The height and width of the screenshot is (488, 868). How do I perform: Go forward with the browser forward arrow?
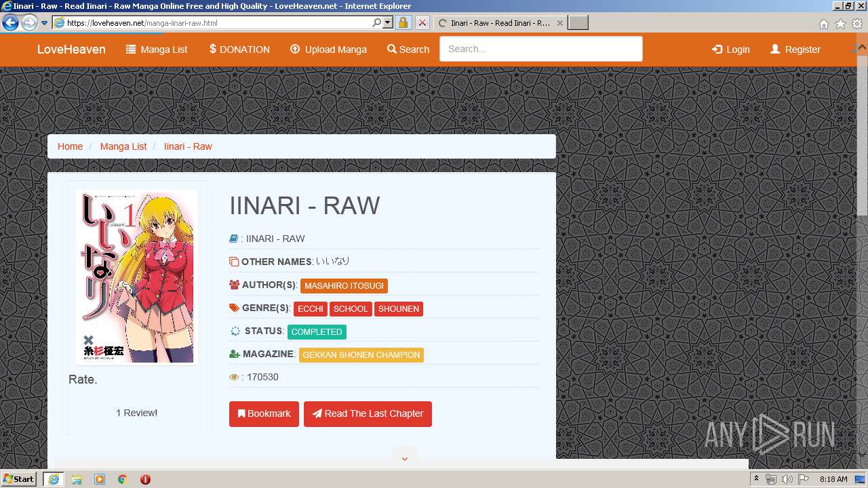(x=29, y=23)
